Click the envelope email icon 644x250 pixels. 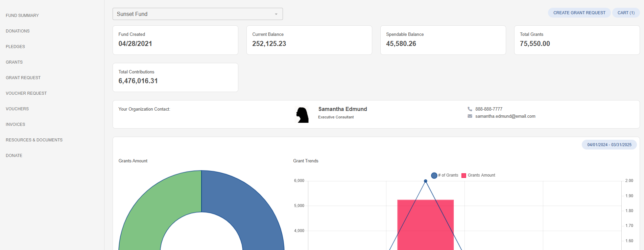pyautogui.click(x=470, y=116)
